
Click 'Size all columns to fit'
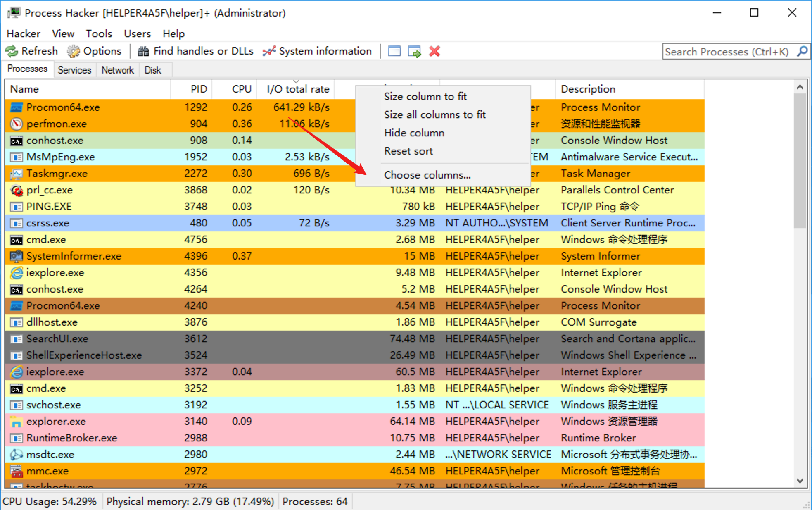click(434, 114)
